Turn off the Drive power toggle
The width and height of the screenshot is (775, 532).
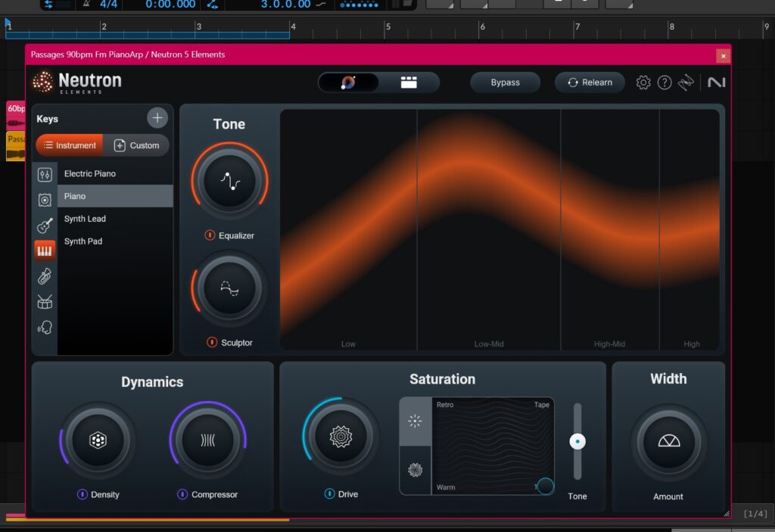[x=329, y=494]
